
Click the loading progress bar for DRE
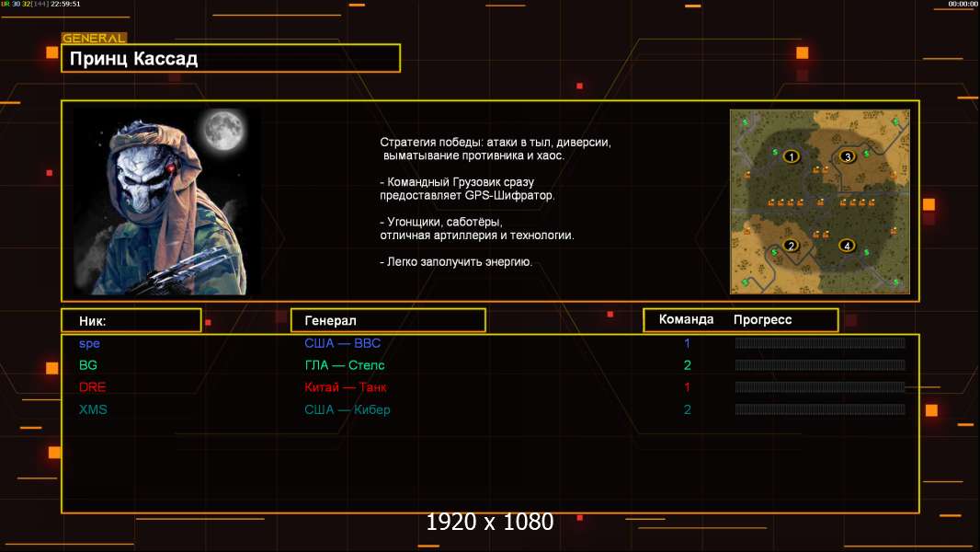[820, 387]
